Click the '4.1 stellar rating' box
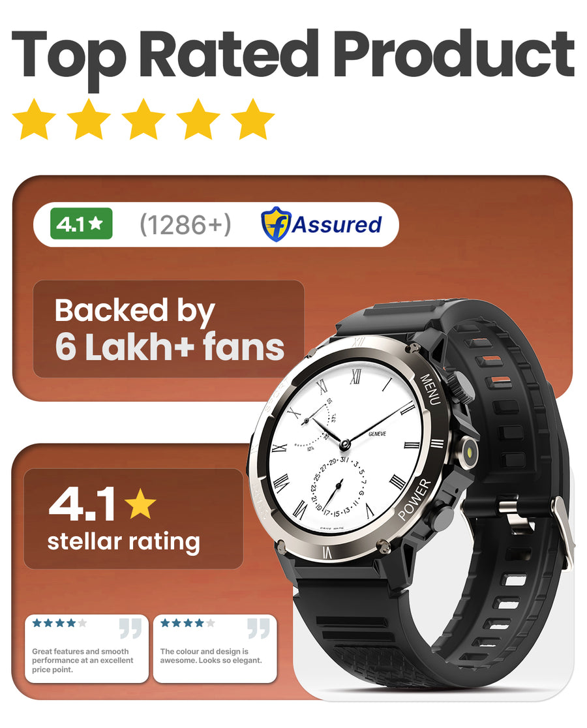The height and width of the screenshot is (728, 587). click(x=133, y=519)
